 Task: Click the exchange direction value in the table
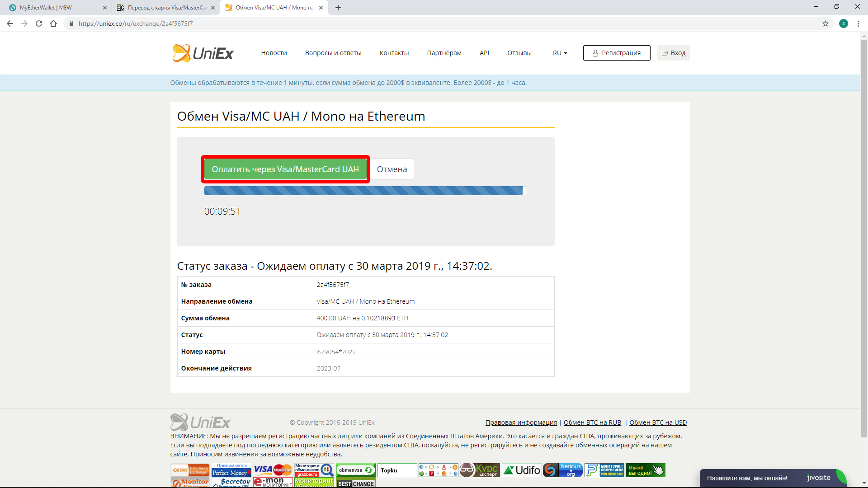click(365, 301)
